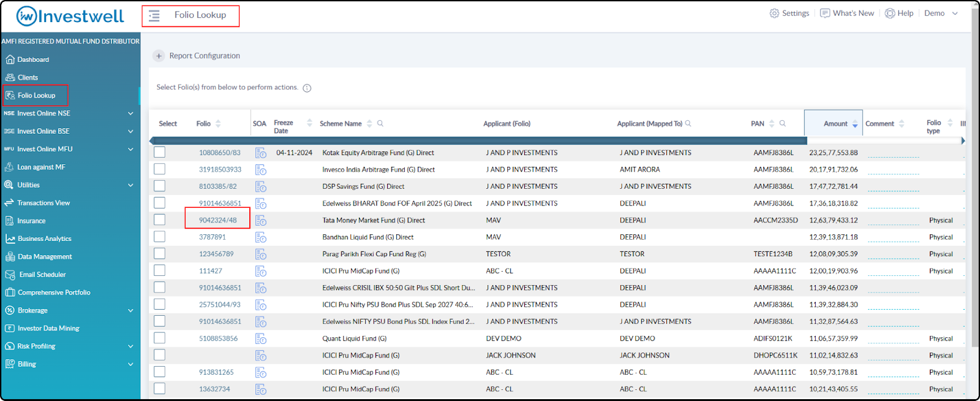This screenshot has width=980, height=401.
Task: Select checkbox for Tata Money Market Fund row
Action: pos(160,220)
